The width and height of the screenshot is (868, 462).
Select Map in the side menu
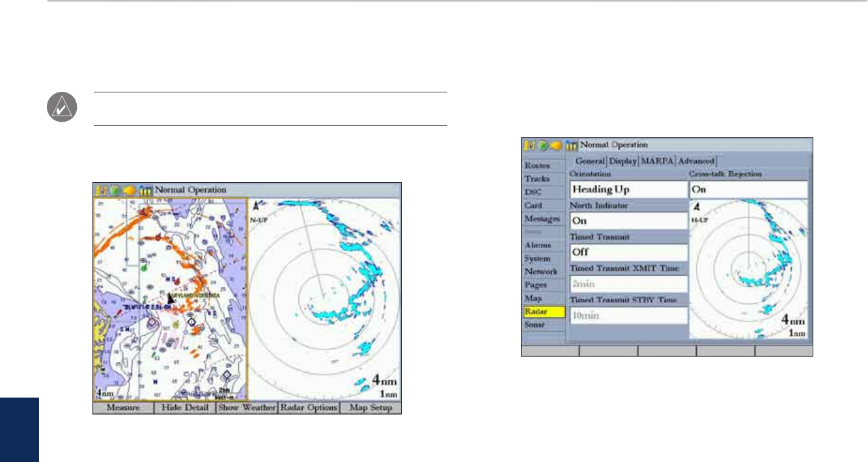(543, 298)
